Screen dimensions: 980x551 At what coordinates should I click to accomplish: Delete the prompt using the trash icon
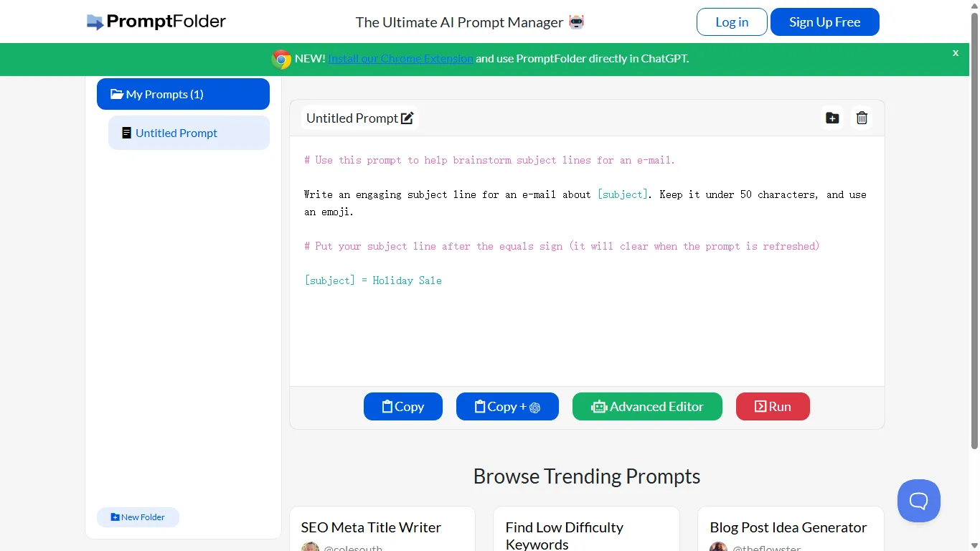pyautogui.click(x=862, y=118)
